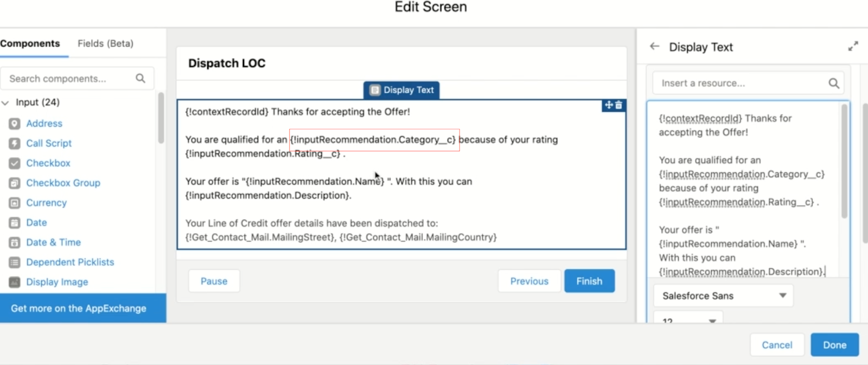This screenshot has width=868, height=365.
Task: Expand the Display Text properties panel
Action: [853, 47]
